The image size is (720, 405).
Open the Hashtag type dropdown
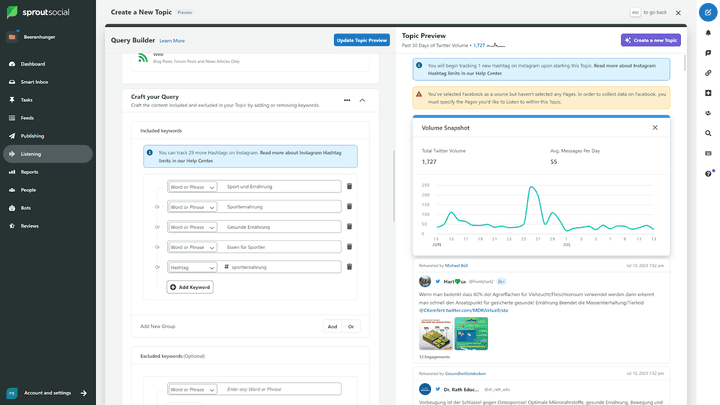tap(192, 267)
